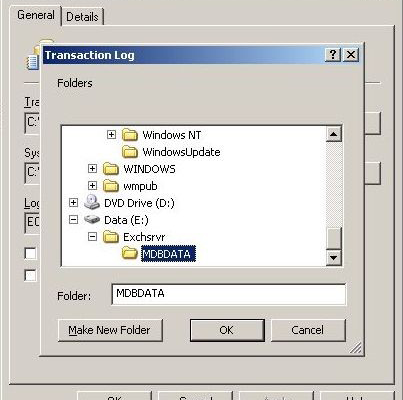Select the WINDOWS folder icon
This screenshot has height=400, width=403.
click(x=111, y=169)
